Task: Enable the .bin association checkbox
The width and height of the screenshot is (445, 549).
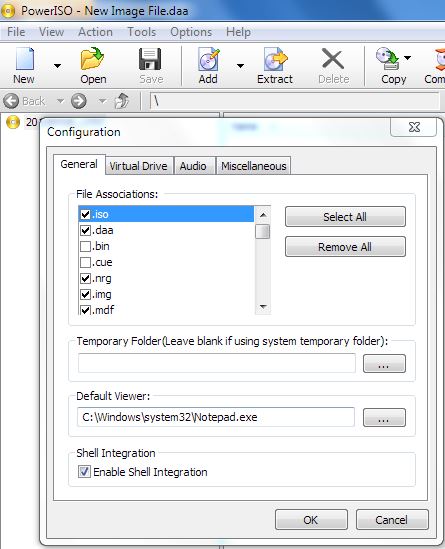Action: tap(85, 246)
